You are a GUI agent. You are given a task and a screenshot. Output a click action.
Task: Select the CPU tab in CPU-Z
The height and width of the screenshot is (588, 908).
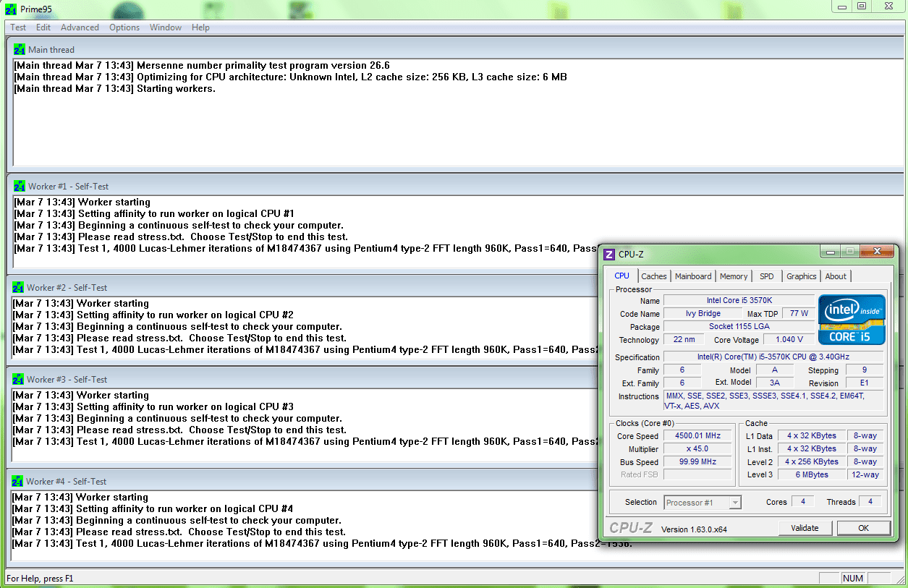[621, 276]
